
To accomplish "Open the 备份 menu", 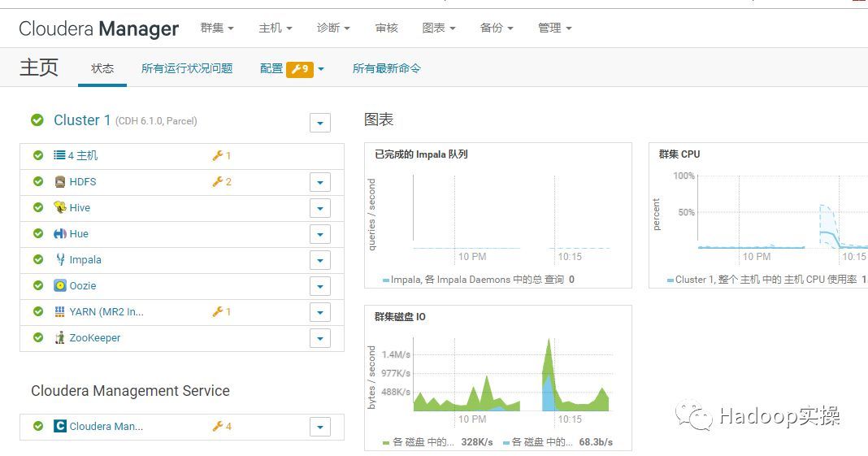I will click(x=497, y=28).
